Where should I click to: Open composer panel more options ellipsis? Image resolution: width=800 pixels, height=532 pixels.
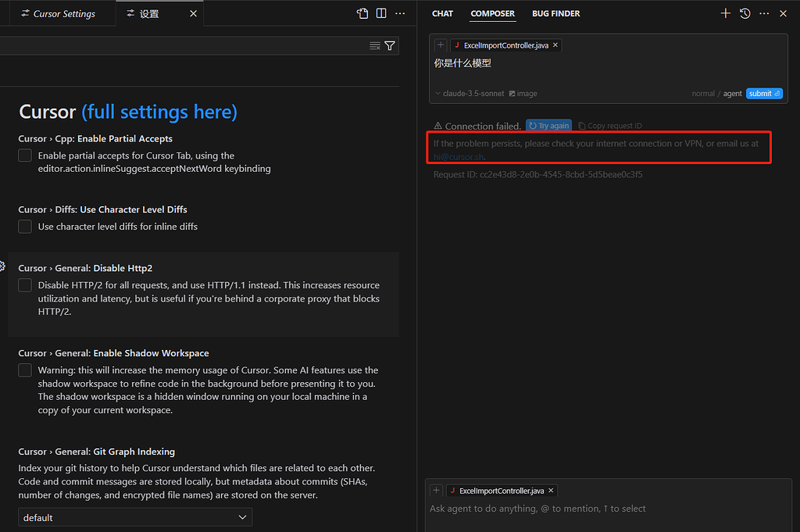tap(764, 14)
